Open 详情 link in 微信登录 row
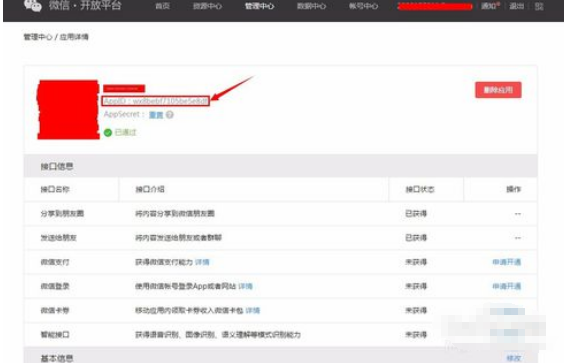This screenshot has height=363, width=564. coord(245,286)
